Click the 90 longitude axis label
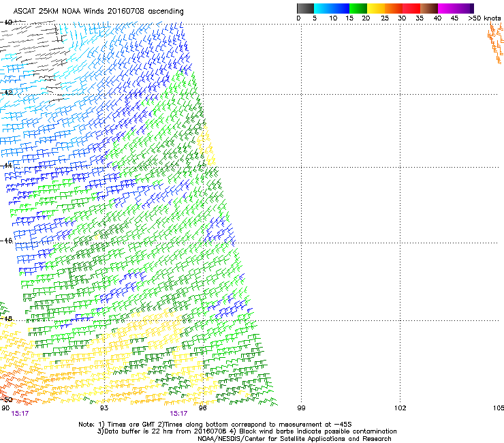Viewport: 504px width, 443px height. coord(5,408)
